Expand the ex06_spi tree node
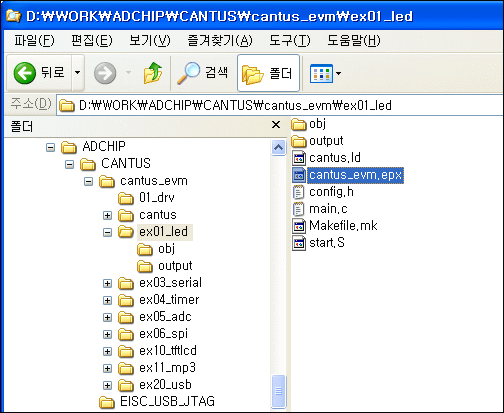Screen dimensions: 504x413 tap(107, 334)
